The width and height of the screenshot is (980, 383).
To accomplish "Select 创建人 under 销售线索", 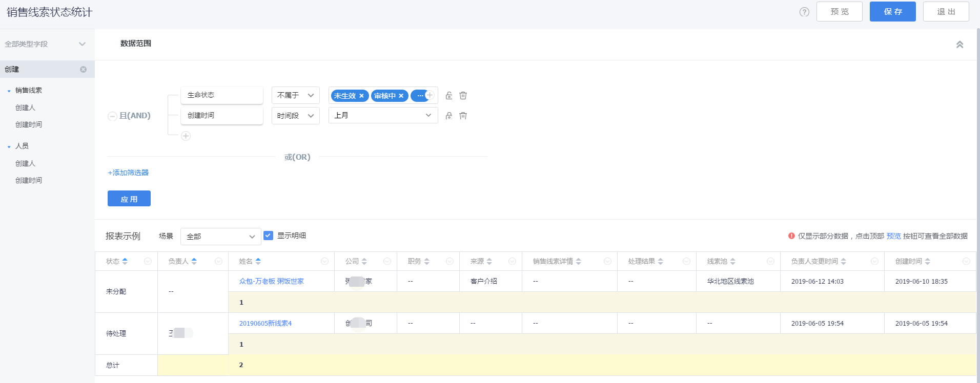I will click(x=25, y=108).
